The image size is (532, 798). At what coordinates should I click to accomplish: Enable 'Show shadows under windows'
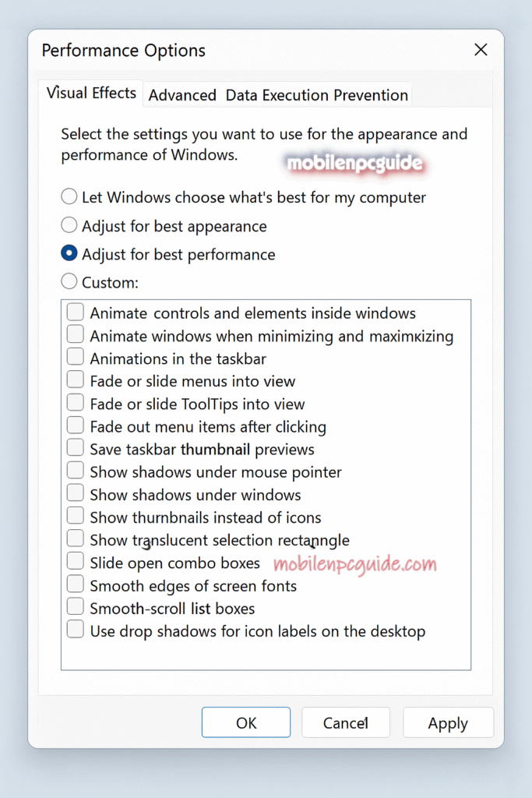[x=75, y=493]
